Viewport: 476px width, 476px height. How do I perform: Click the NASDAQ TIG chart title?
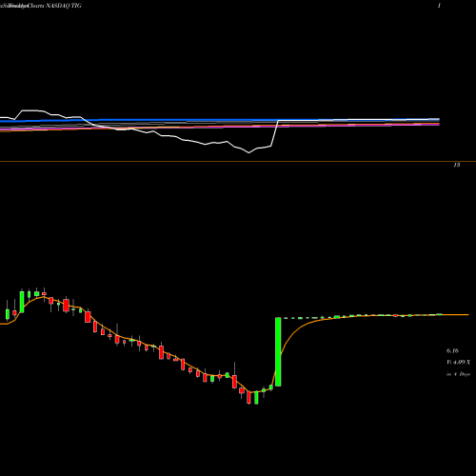point(40,6)
